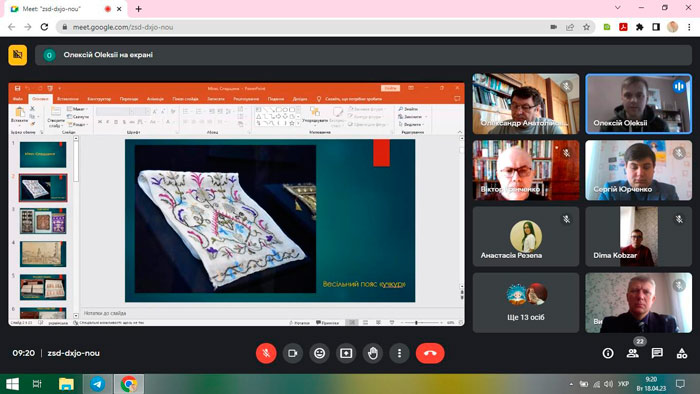The height and width of the screenshot is (394, 700).
Task: Toggle the camera button
Action: click(x=293, y=353)
